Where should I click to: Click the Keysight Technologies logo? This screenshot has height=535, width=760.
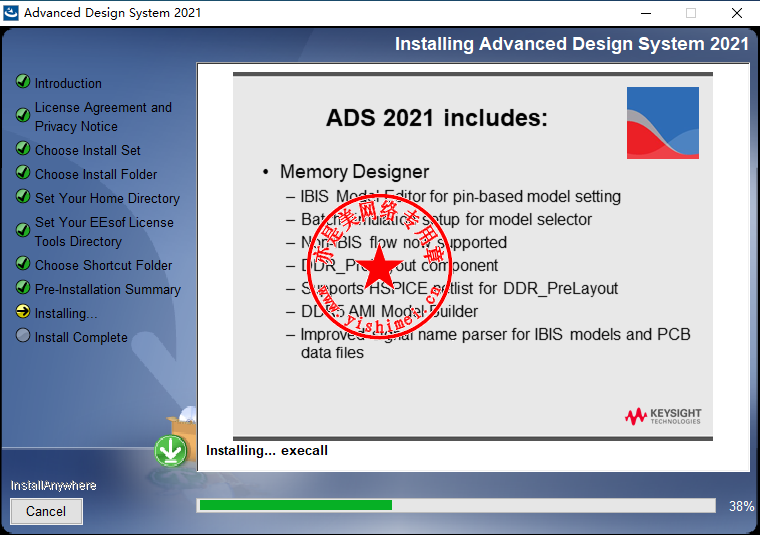tap(663, 416)
